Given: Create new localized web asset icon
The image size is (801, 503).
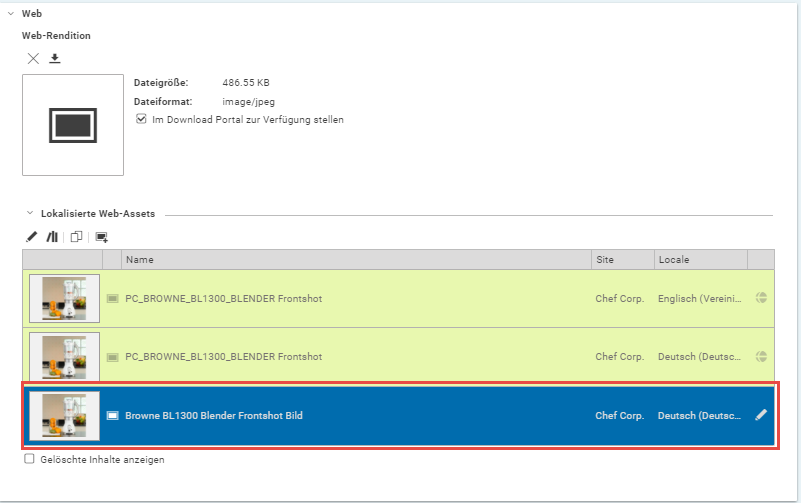Looking at the screenshot, I should pos(101,237).
